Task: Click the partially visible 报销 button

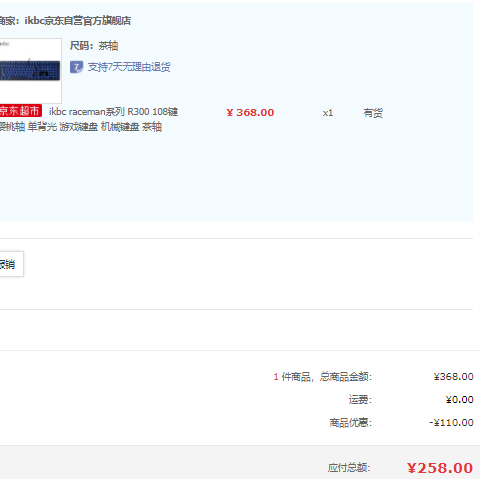Action: [12, 264]
